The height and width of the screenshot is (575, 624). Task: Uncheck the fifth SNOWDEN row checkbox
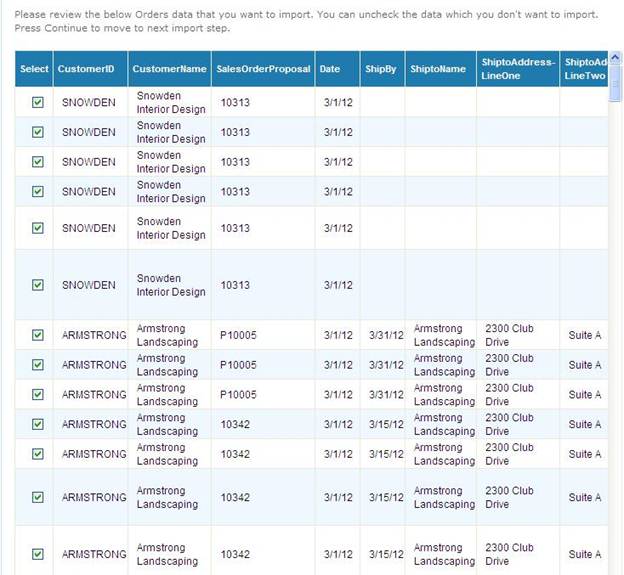38,228
